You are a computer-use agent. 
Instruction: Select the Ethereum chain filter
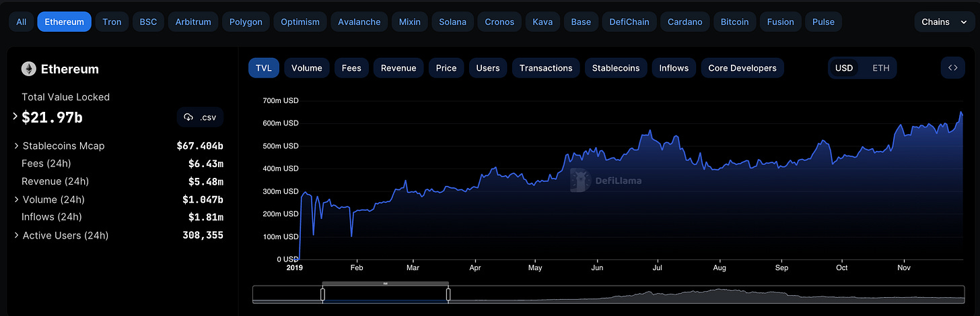[65, 22]
